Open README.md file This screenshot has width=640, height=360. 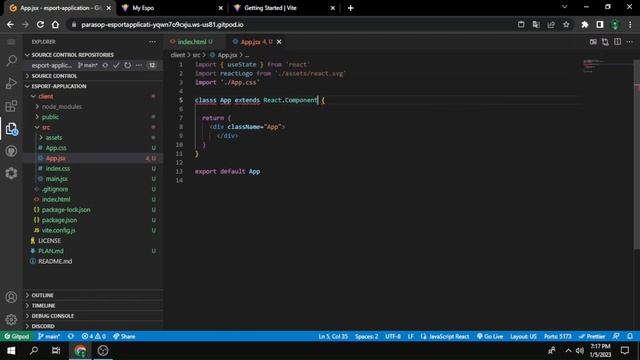click(55, 261)
